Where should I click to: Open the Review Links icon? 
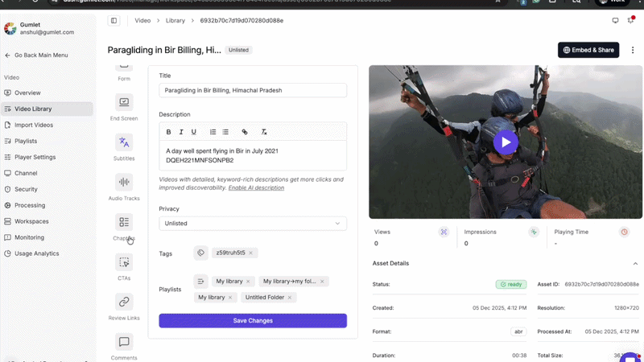tap(124, 302)
